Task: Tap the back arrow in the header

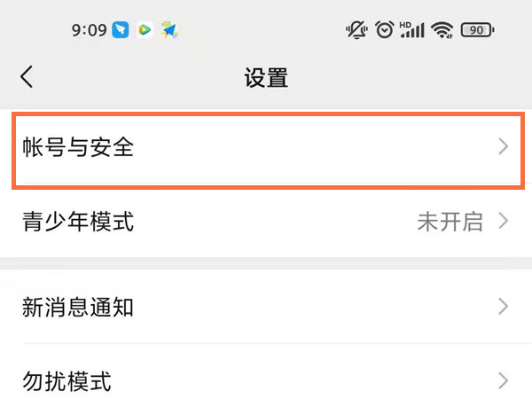Action: tap(27, 77)
